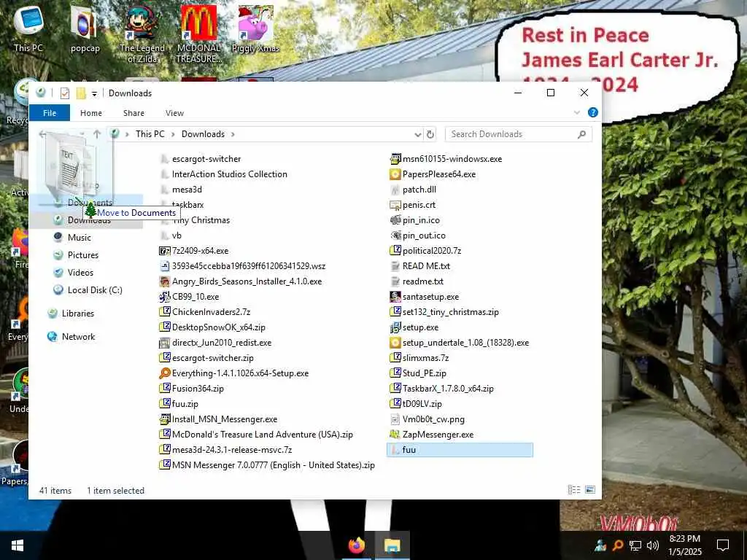
Task: Click This PC in the address bar
Action: click(x=150, y=134)
